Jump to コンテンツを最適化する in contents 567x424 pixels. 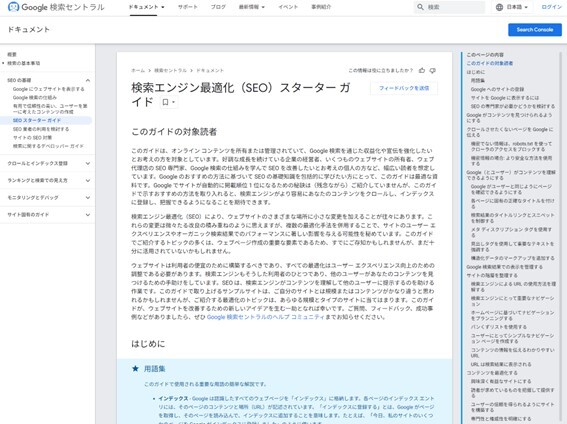[492, 373]
